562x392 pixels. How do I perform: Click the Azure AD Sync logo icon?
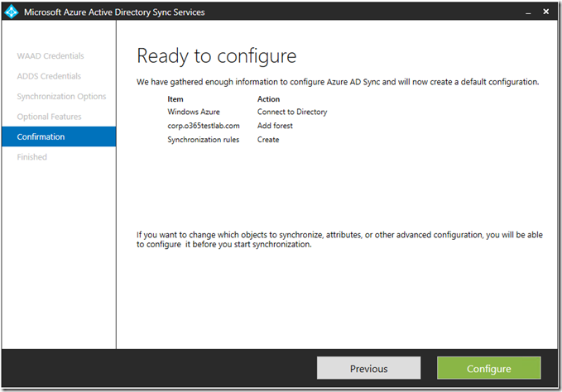click(x=11, y=12)
